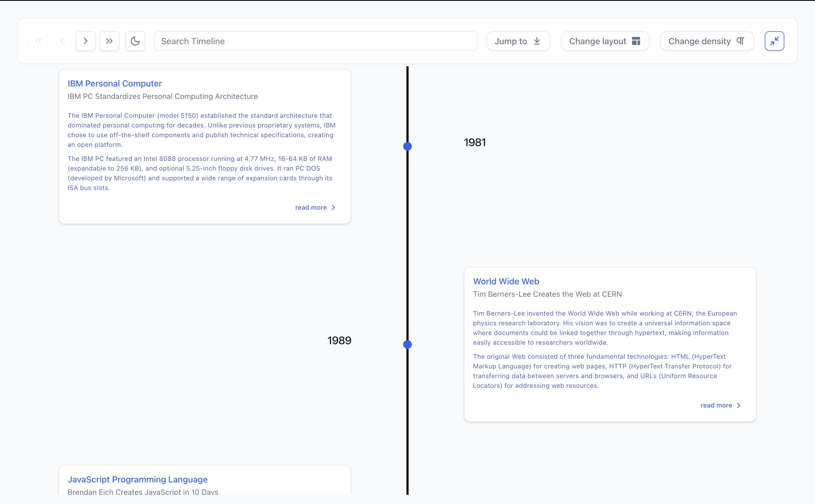This screenshot has width=815, height=504.
Task: Advance to the next timeline event
Action: tap(85, 41)
